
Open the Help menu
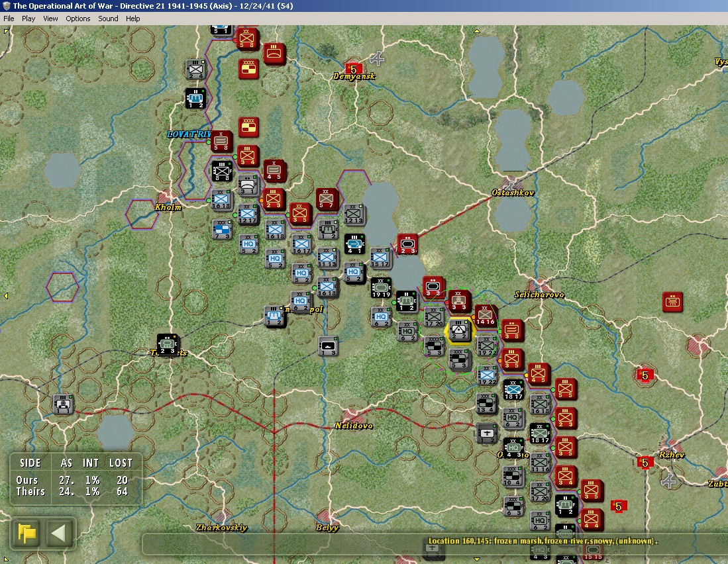[x=132, y=19]
